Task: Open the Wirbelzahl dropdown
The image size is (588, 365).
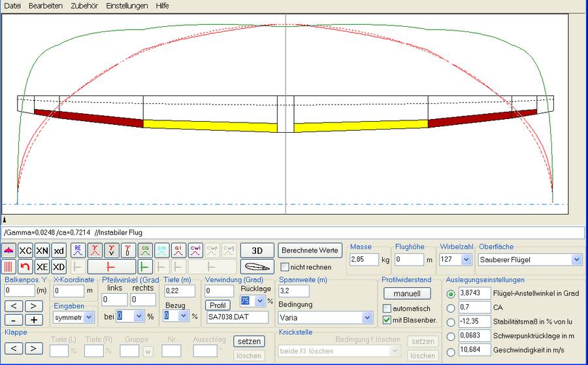Action: coord(467,260)
